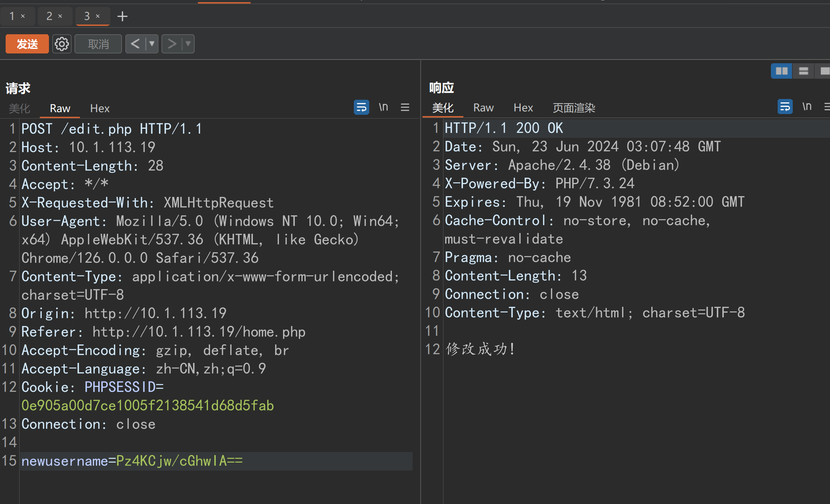Click Origin header in request
The width and height of the screenshot is (830, 504).
click(x=124, y=313)
